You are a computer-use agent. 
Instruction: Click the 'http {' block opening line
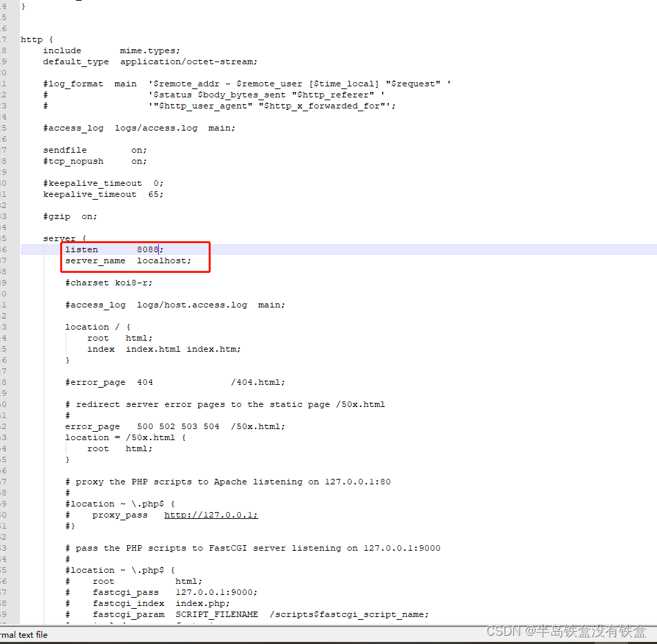click(x=37, y=40)
